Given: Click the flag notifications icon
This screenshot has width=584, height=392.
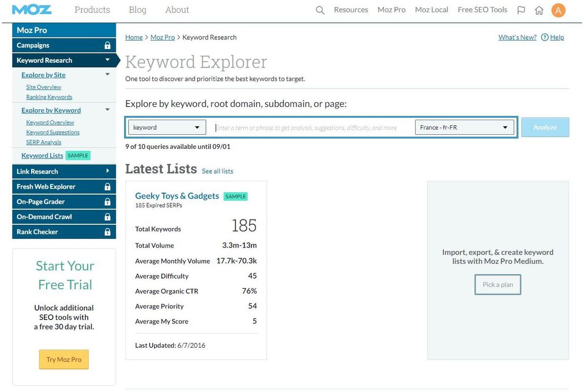Looking at the screenshot, I should [521, 10].
